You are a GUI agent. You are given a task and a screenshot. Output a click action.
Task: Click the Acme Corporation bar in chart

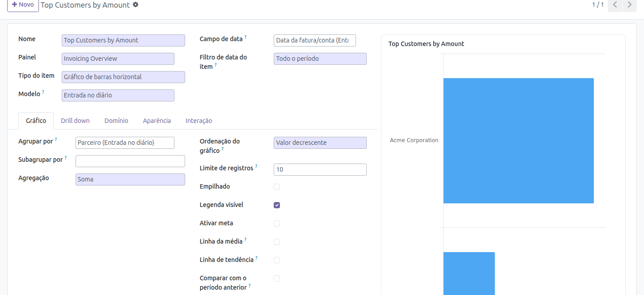pos(519,141)
